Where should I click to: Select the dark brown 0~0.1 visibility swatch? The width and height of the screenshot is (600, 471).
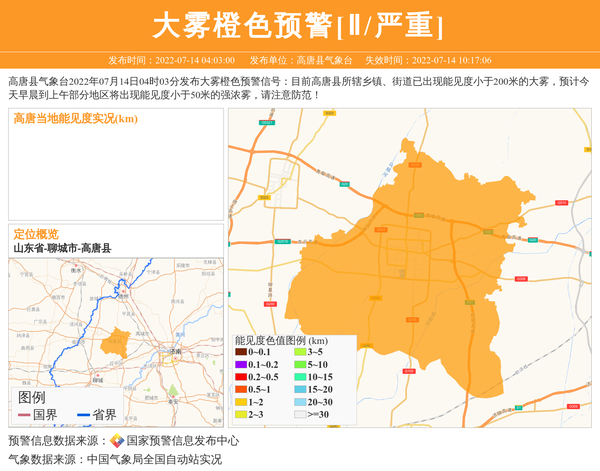(x=241, y=352)
